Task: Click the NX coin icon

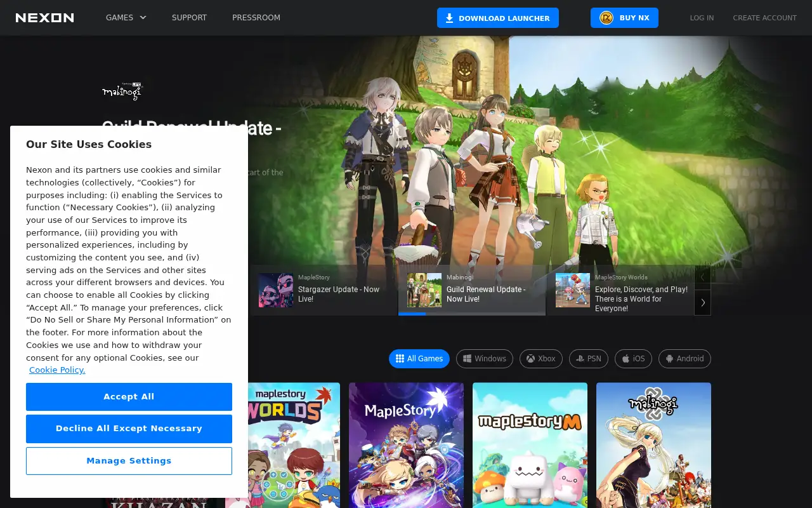Action: tap(606, 18)
